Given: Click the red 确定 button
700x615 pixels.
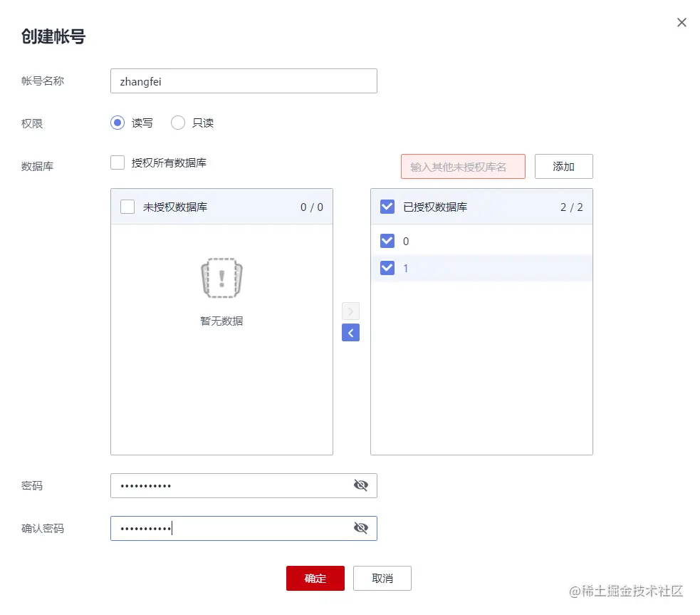Looking at the screenshot, I should tap(315, 579).
